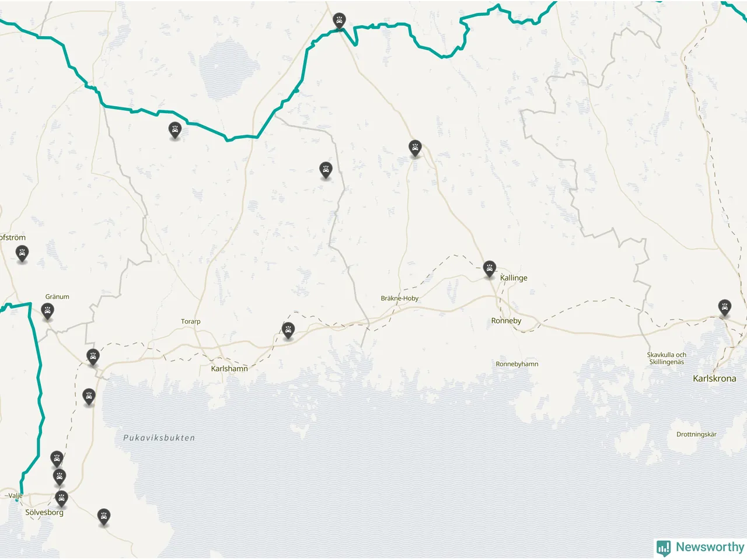This screenshot has height=560, width=747.
Task: Click the Karlskrona city label
Action: pyautogui.click(x=714, y=379)
